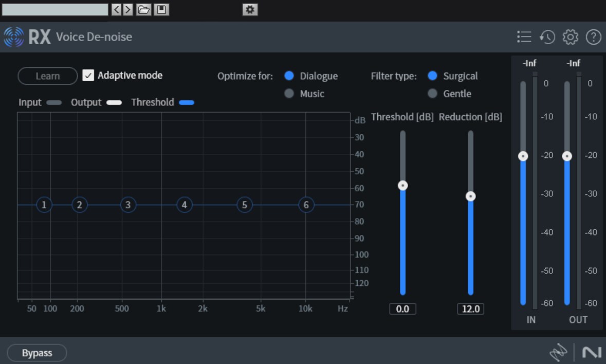Click the IN meter -Inf peak readout
Image resolution: width=606 pixels, height=364 pixels.
pos(529,63)
